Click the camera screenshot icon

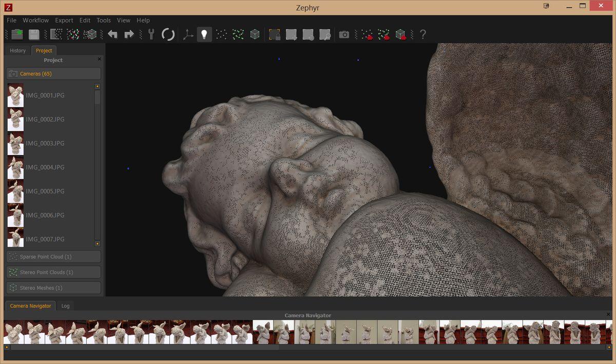pos(344,34)
